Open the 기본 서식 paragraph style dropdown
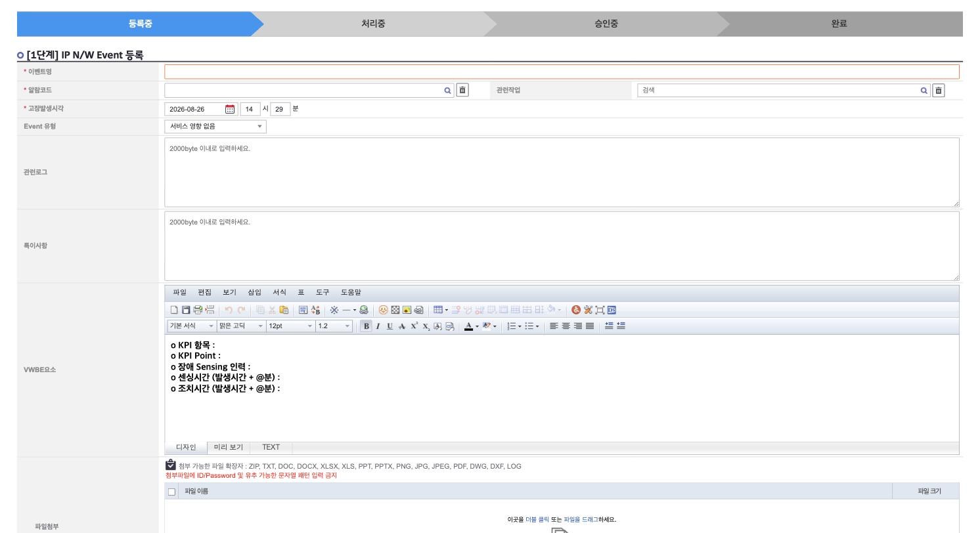This screenshot has height=533, width=980. tap(192, 326)
